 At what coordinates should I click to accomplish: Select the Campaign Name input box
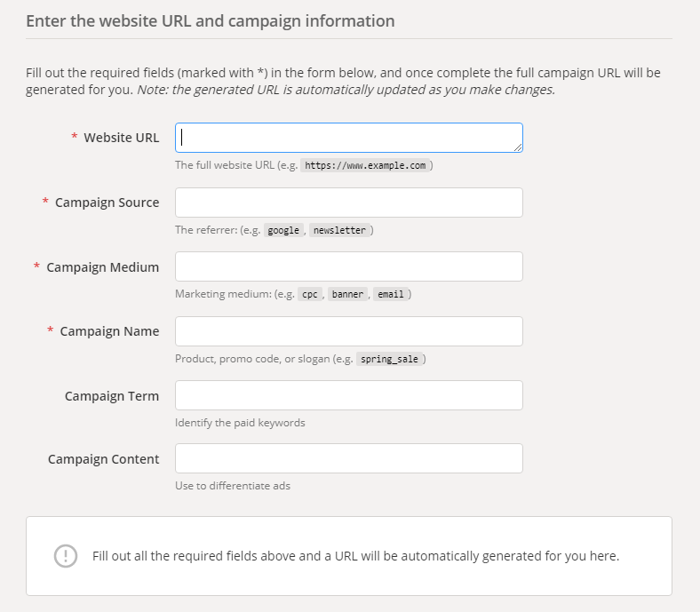[x=348, y=331]
